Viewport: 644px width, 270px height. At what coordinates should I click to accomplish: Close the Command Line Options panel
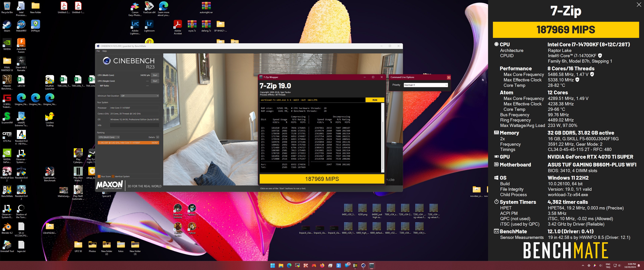click(x=449, y=77)
